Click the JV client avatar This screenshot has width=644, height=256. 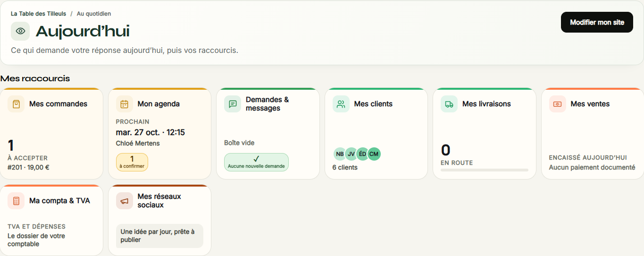[x=351, y=154]
